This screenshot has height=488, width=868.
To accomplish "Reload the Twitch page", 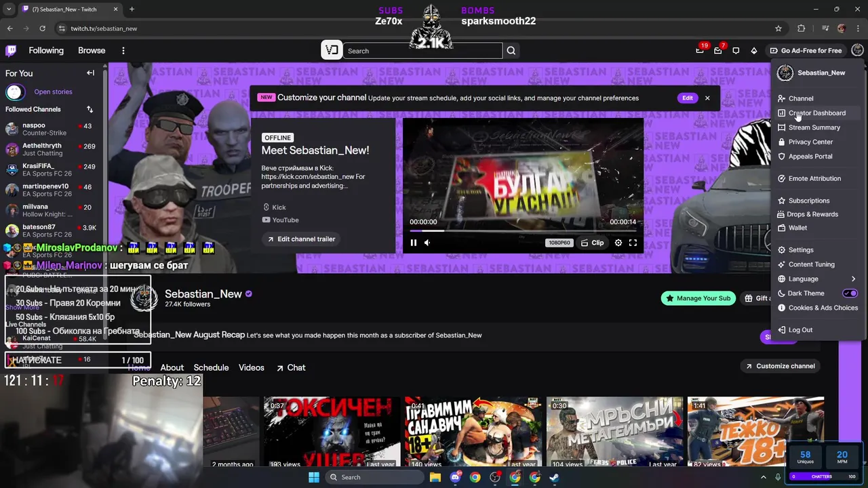I will pos(42,28).
